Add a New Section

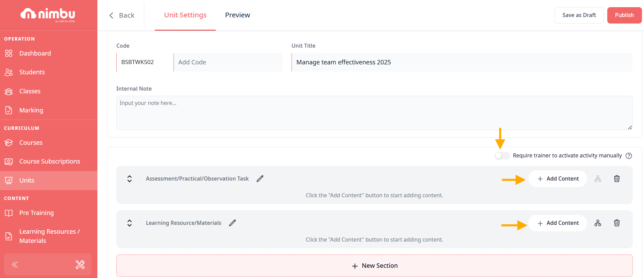(x=374, y=266)
